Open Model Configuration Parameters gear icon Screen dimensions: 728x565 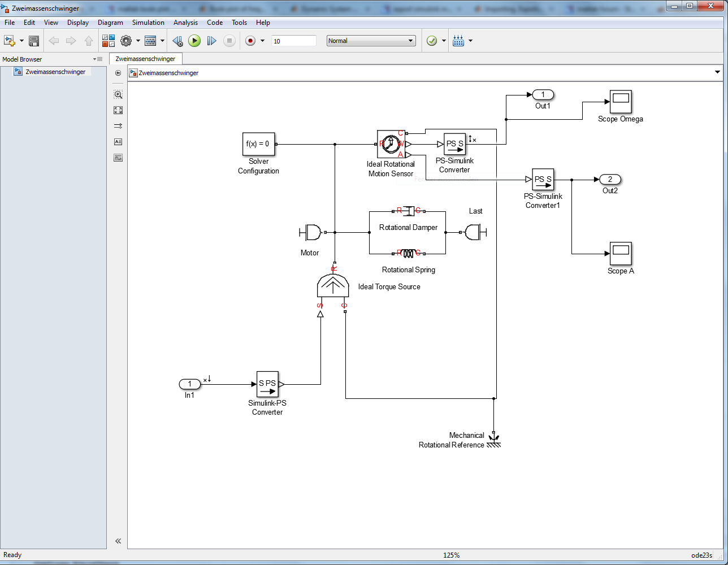pyautogui.click(x=126, y=41)
